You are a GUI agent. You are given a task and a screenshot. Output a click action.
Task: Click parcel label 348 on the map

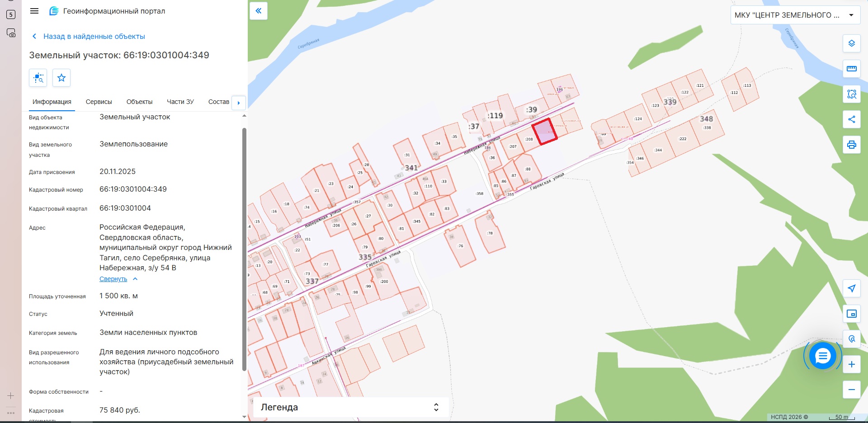click(706, 119)
